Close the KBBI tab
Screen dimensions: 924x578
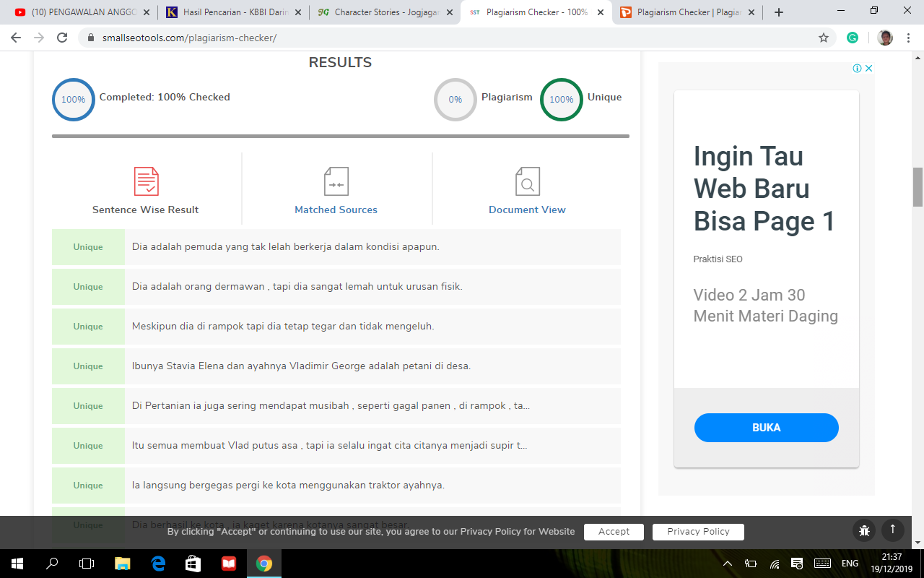(x=297, y=12)
